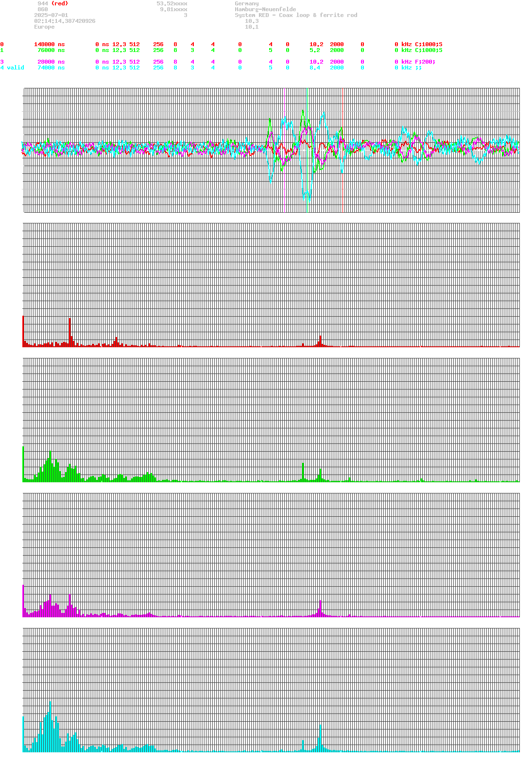Click the value "860" in the header
The image size is (532, 763).
coord(43,9)
